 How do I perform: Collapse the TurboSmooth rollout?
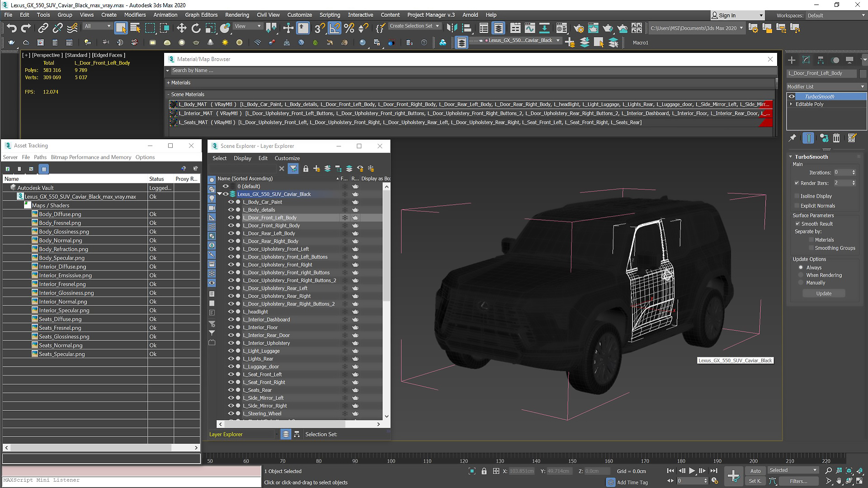(791, 157)
